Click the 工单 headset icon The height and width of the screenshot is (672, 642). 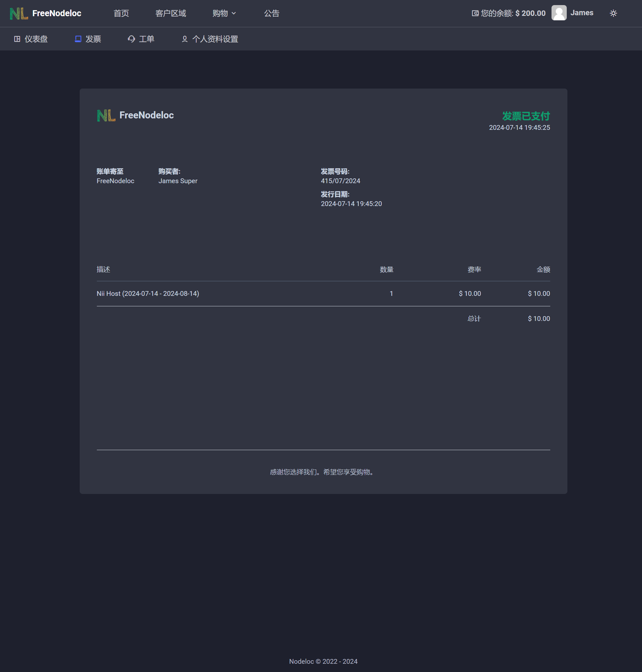131,39
